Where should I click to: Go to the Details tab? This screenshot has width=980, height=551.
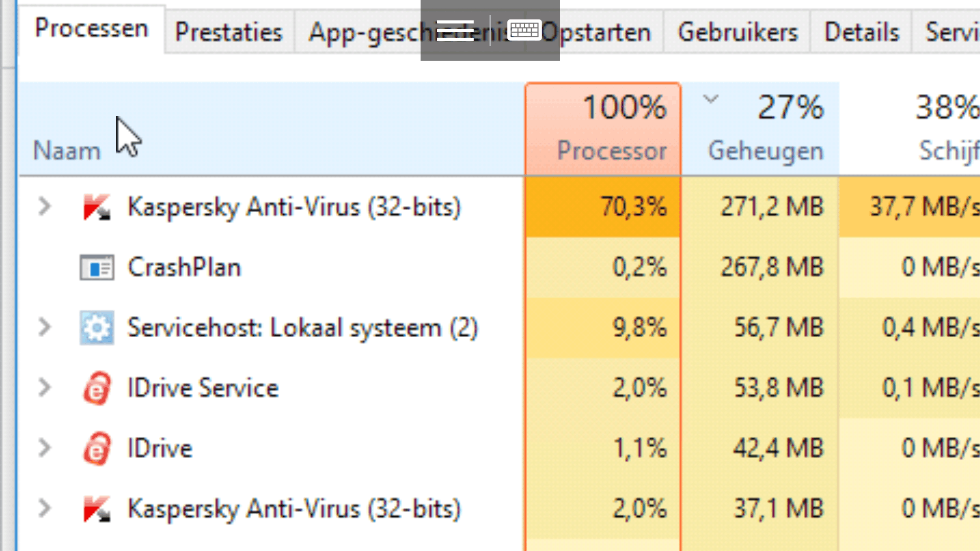(862, 33)
